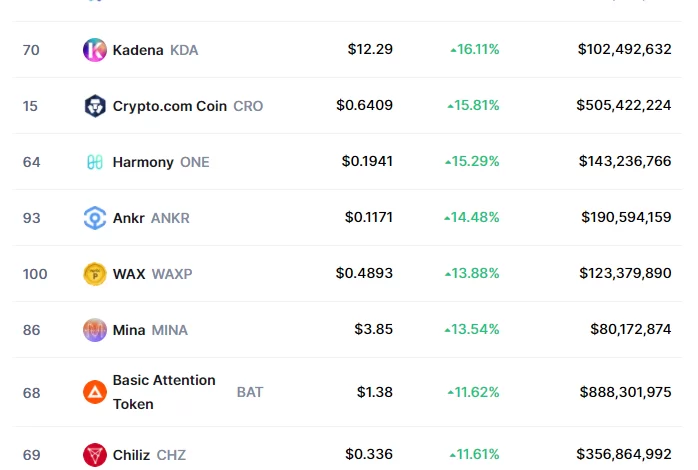Click Kadena's 16.11% change value

475,50
